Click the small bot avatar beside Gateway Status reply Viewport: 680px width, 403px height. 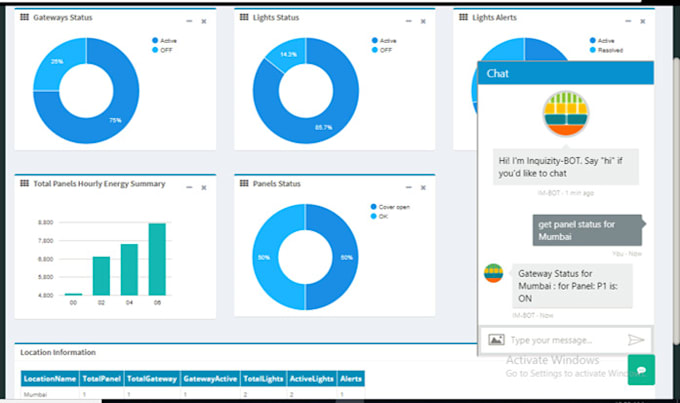494,273
